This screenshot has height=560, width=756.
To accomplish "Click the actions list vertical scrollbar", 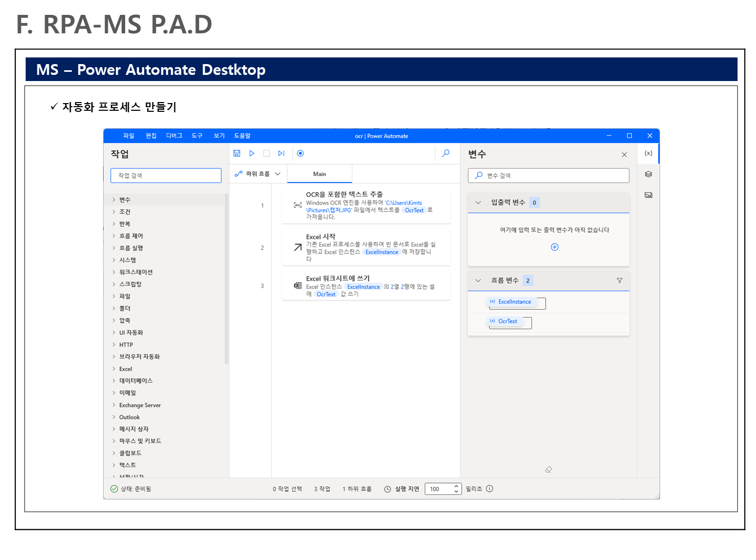I will 226,279.
